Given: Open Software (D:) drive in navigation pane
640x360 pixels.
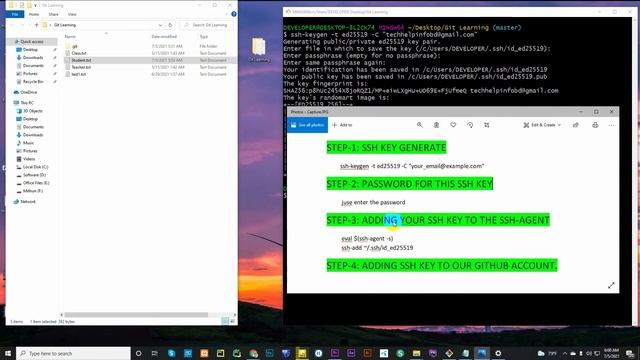Looking at the screenshot, I should (34, 175).
